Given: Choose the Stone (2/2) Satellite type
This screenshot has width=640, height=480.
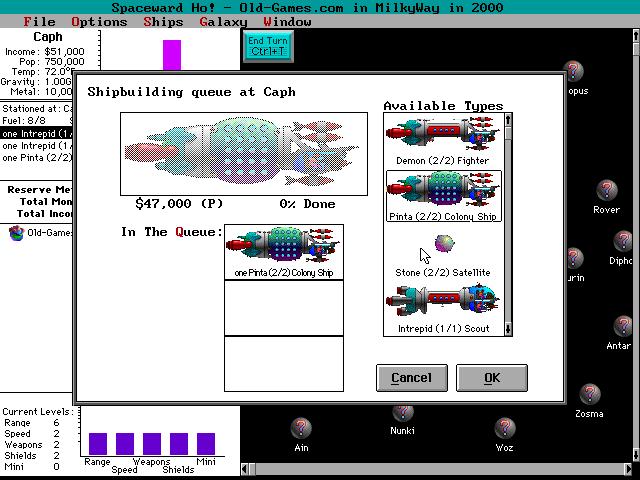Looking at the screenshot, I should [443, 255].
